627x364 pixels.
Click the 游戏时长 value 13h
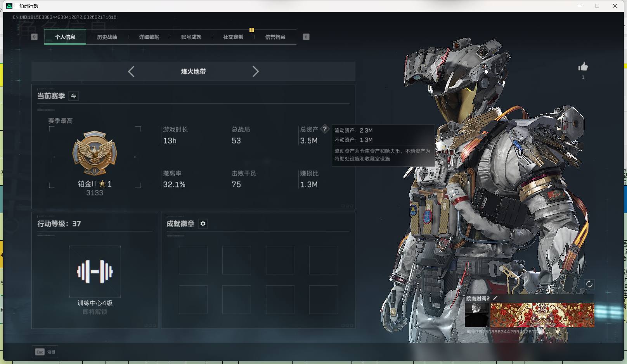click(170, 141)
